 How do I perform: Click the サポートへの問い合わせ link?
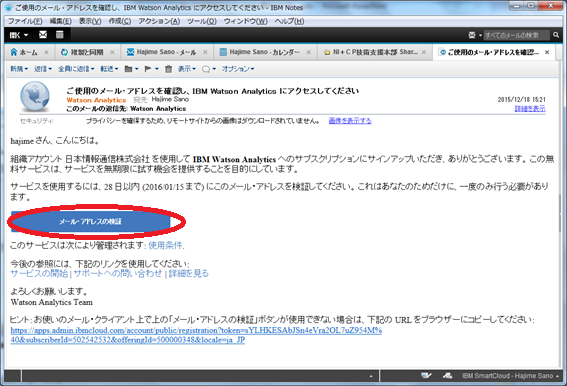coord(118,273)
